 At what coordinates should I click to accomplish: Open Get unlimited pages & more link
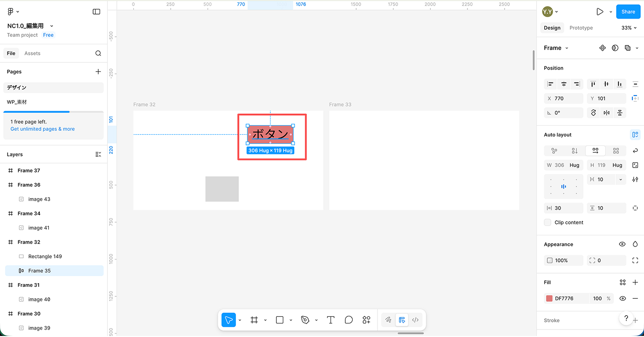(43, 129)
